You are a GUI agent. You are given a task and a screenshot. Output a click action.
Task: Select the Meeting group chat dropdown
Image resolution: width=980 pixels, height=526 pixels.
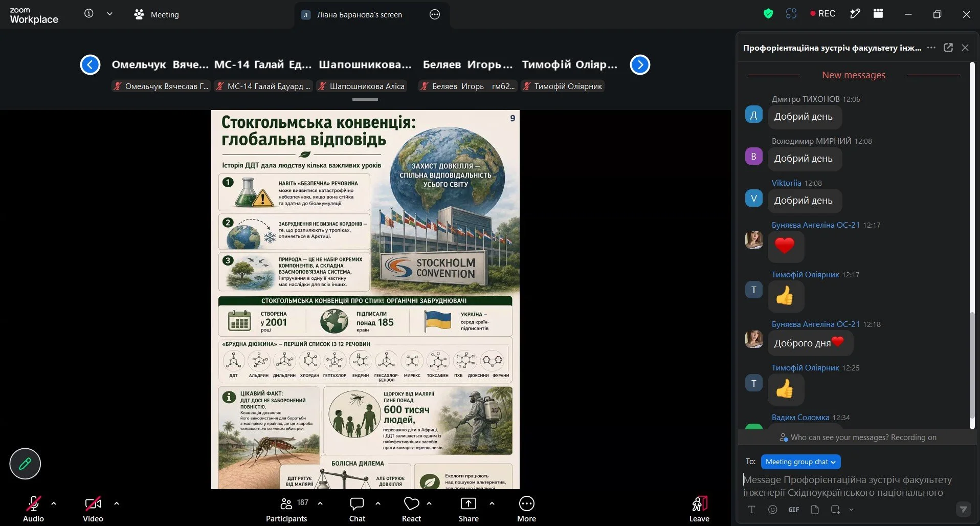tap(800, 462)
